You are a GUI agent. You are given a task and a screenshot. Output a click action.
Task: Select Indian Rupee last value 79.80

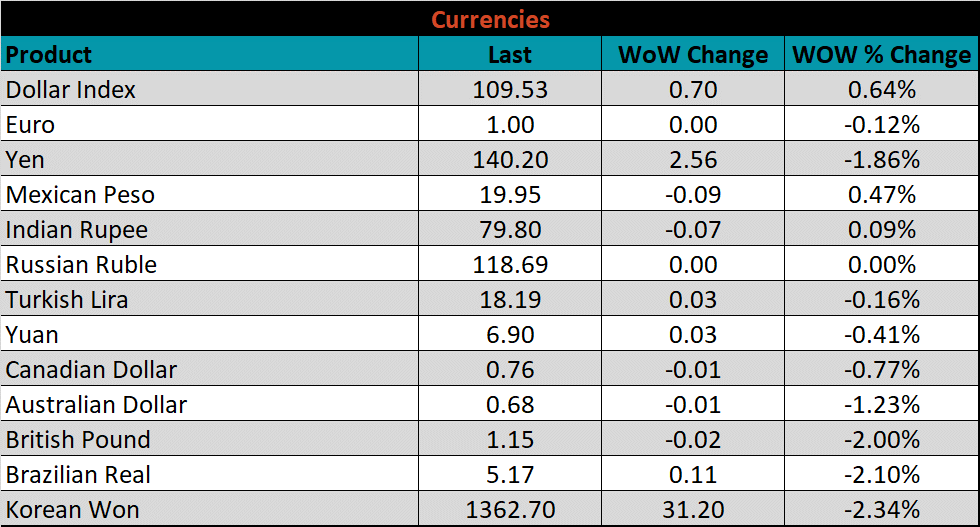coord(510,230)
